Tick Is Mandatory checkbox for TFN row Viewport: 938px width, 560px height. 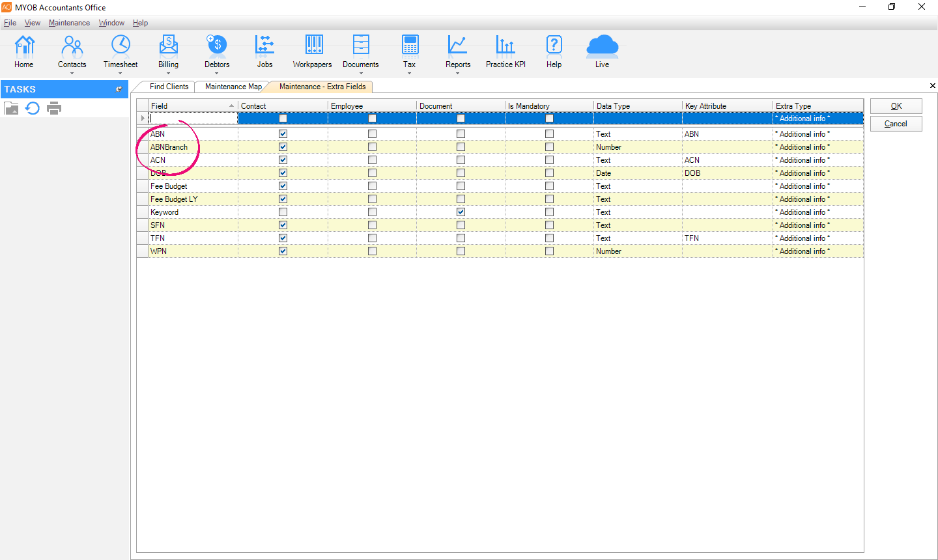(x=549, y=238)
